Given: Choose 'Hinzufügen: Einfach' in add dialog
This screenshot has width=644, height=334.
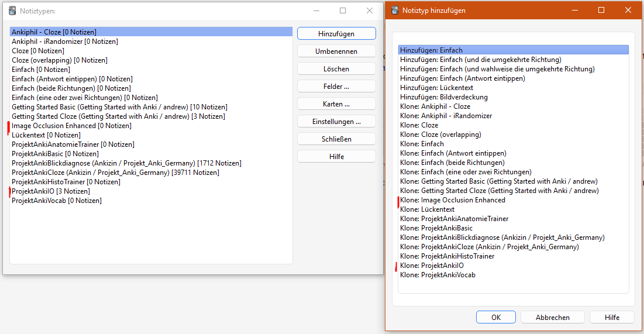Looking at the screenshot, I should [x=514, y=50].
